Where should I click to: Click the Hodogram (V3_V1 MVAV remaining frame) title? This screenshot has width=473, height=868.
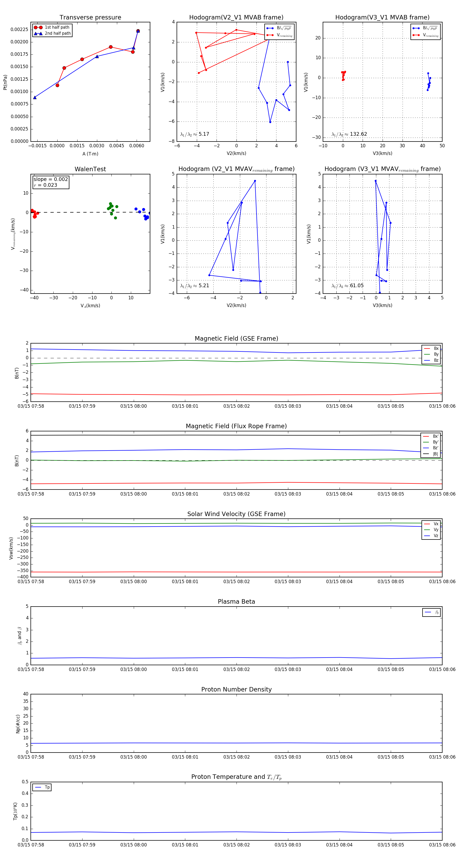(x=382, y=169)
